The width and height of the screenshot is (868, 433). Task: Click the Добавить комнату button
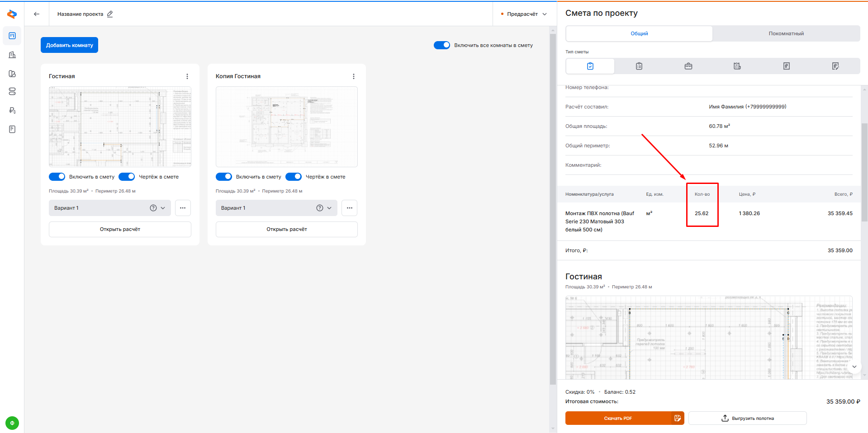[x=69, y=45]
